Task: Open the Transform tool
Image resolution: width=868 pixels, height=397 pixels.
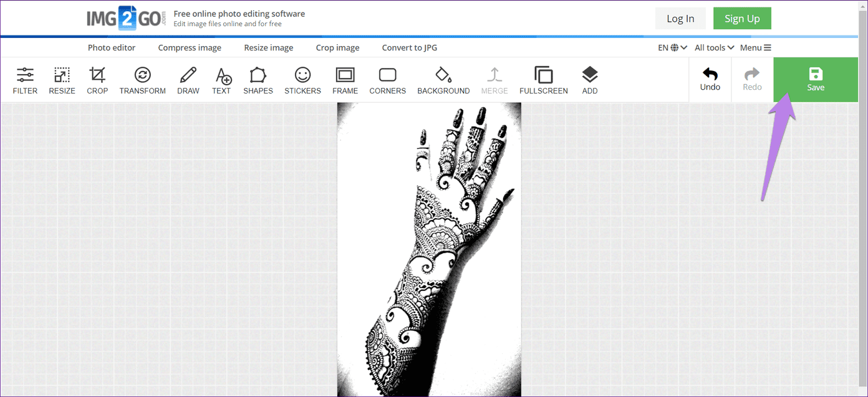Action: coord(143,81)
